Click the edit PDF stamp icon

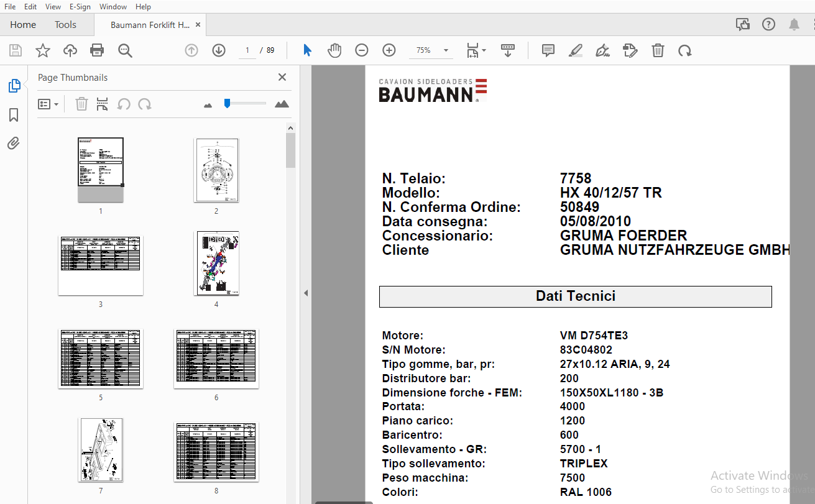(x=630, y=50)
